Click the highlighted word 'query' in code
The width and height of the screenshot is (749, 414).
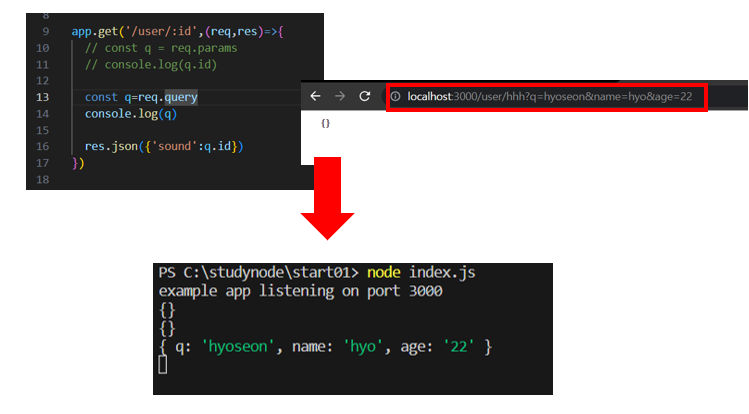pyautogui.click(x=181, y=97)
